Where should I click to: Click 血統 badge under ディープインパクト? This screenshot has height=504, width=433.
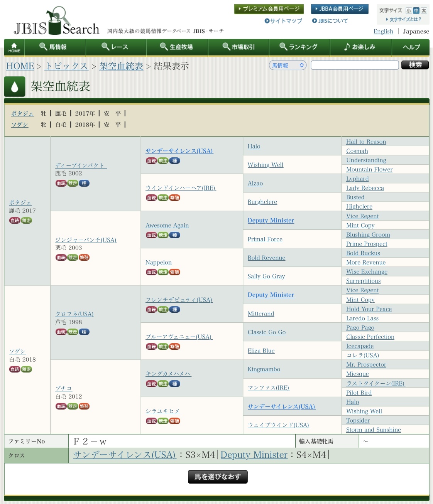(x=61, y=183)
